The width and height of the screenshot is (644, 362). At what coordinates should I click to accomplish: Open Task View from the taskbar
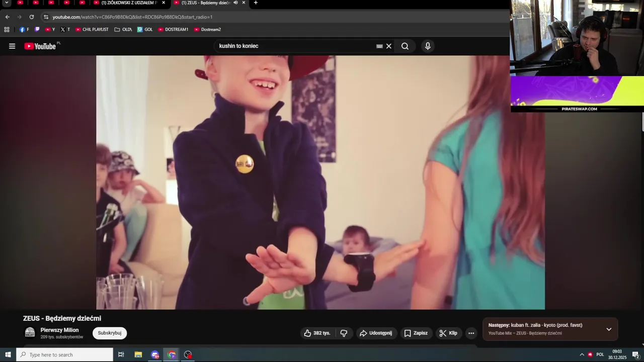tap(121, 355)
